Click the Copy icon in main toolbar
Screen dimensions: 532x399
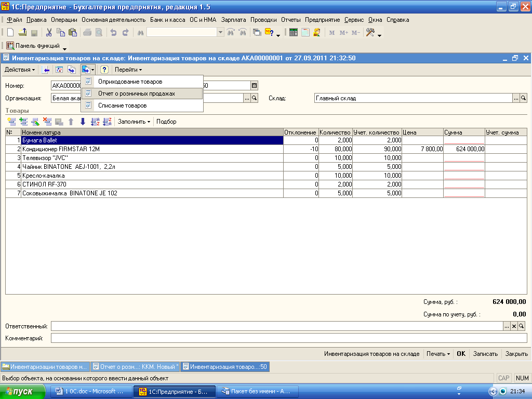(x=61, y=33)
